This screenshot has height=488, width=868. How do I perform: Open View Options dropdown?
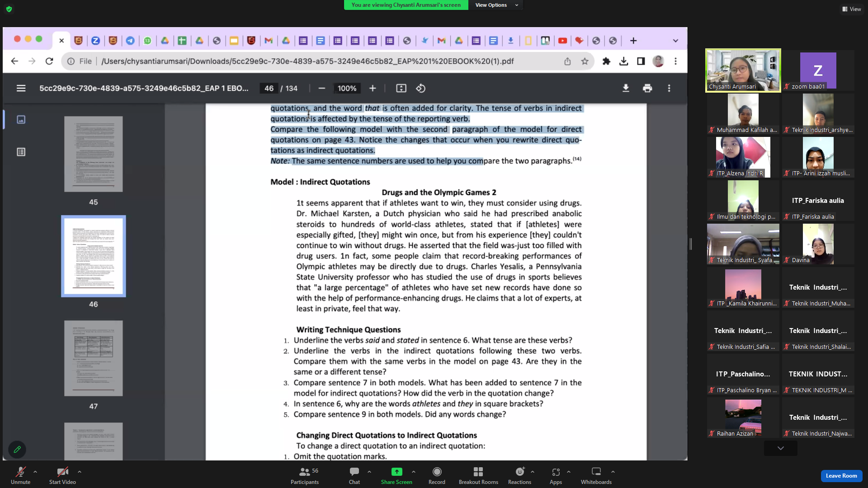(x=496, y=5)
